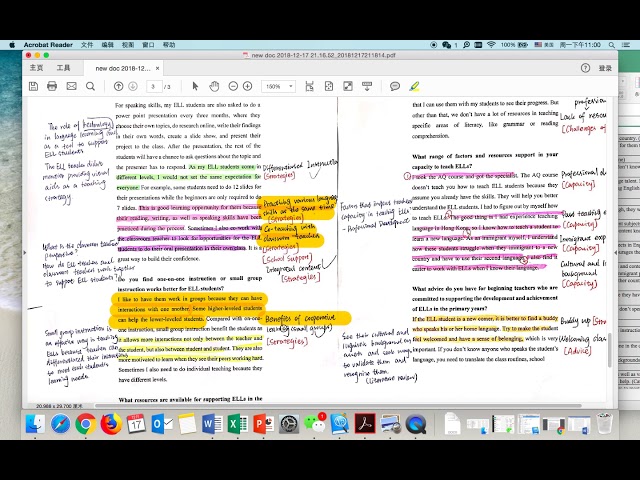Toggle full screen read mode
Image resolution: width=640 pixels, height=480 pixels.
(348, 86)
